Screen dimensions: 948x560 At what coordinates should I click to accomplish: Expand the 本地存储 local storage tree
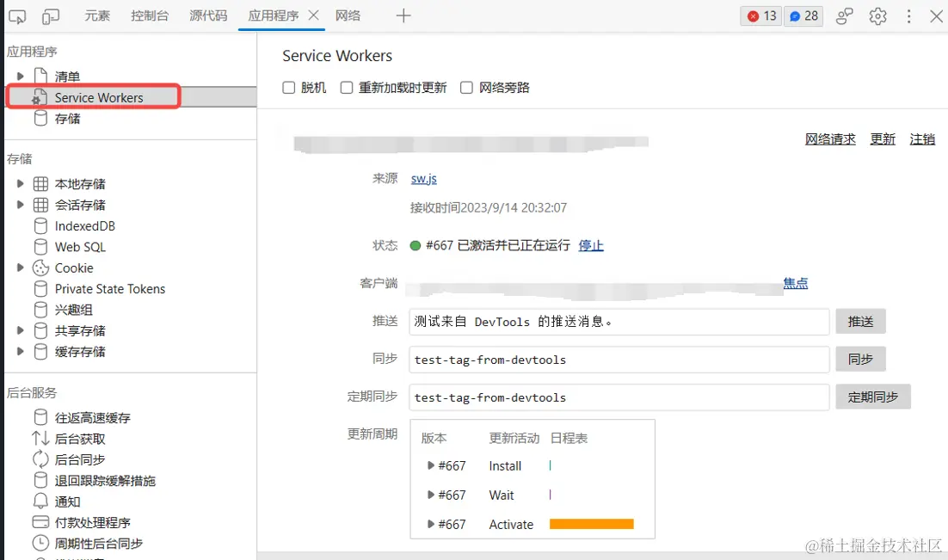click(22, 183)
